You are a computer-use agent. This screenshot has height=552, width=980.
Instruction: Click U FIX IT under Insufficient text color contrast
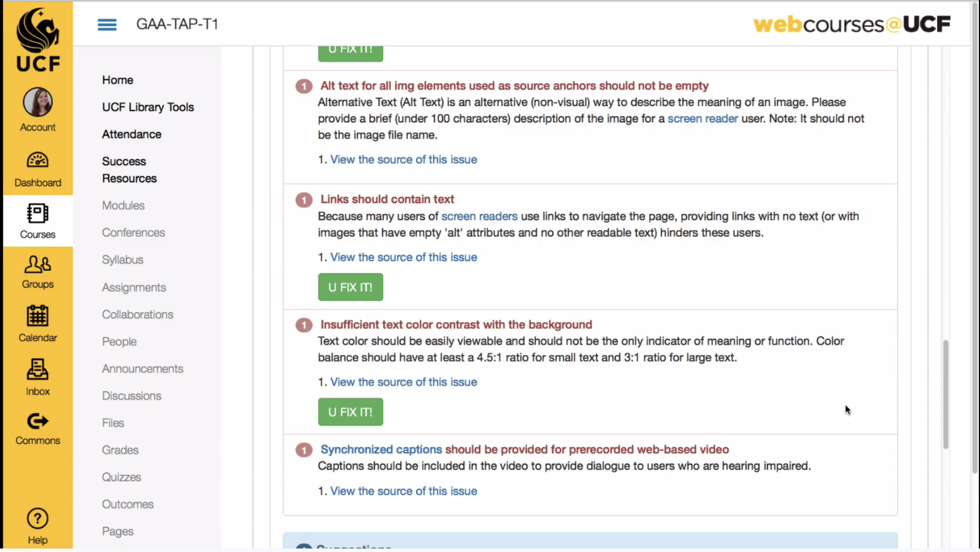[x=350, y=412]
